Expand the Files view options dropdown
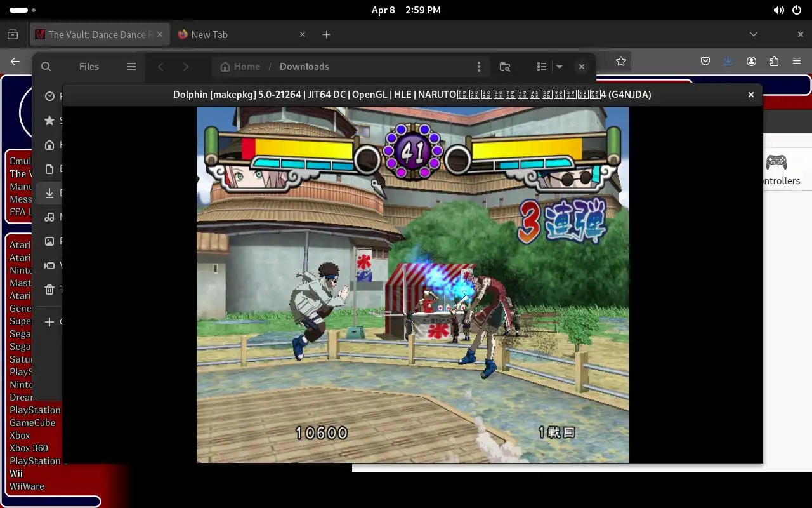 point(560,67)
